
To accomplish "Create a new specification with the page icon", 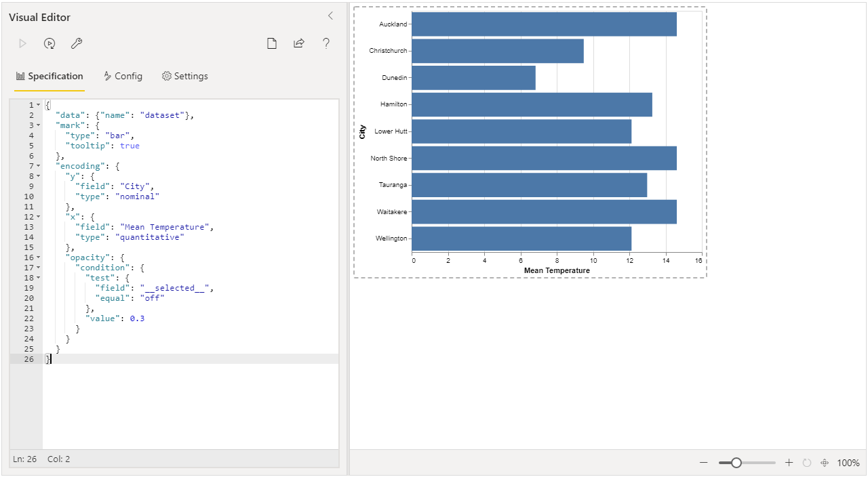I will pyautogui.click(x=272, y=43).
